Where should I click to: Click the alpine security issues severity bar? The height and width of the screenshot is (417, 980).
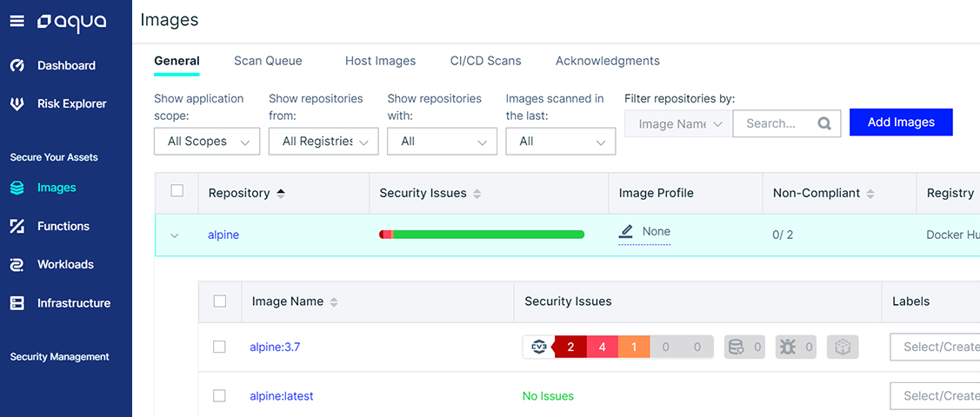[x=482, y=235]
